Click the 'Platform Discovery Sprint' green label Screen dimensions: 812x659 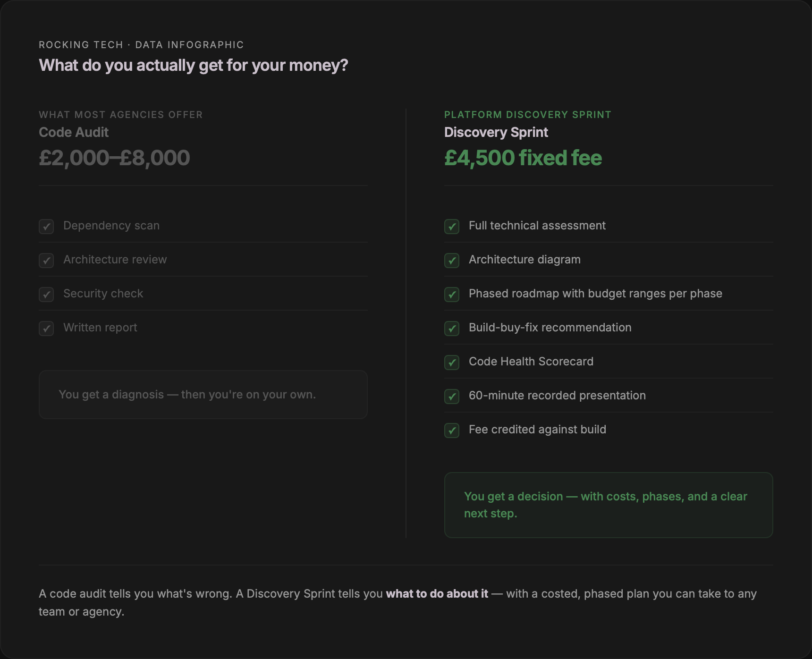(x=527, y=115)
